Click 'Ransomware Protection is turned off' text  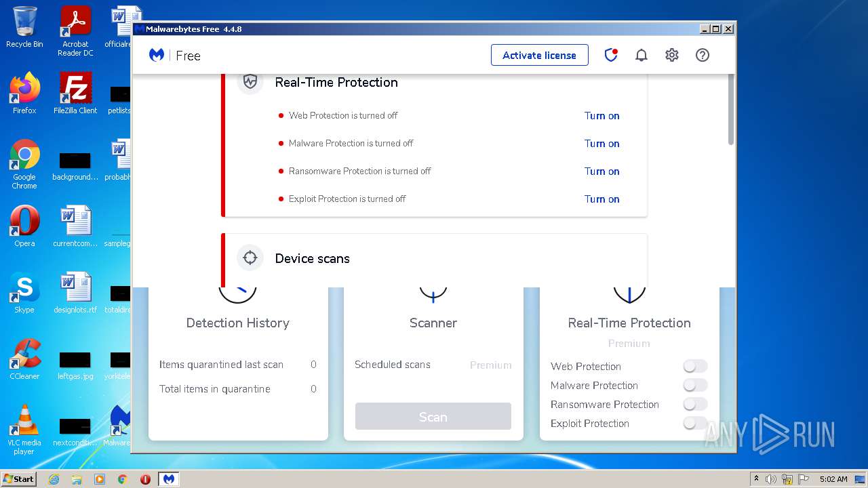[x=359, y=171]
